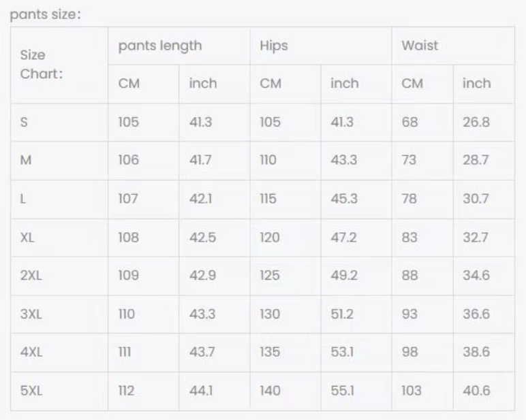The height and width of the screenshot is (420, 526).
Task: Click the 42.9 inch pants length cell
Action: pyautogui.click(x=215, y=276)
